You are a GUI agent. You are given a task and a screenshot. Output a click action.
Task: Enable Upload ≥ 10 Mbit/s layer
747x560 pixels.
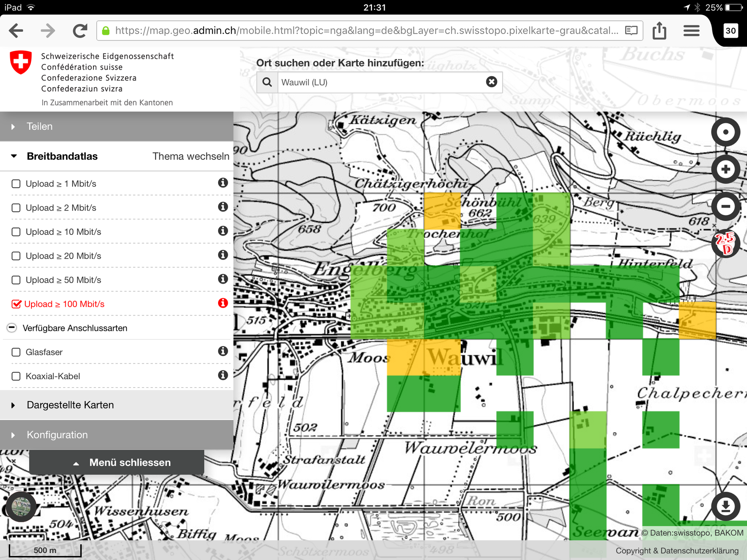[x=16, y=232]
